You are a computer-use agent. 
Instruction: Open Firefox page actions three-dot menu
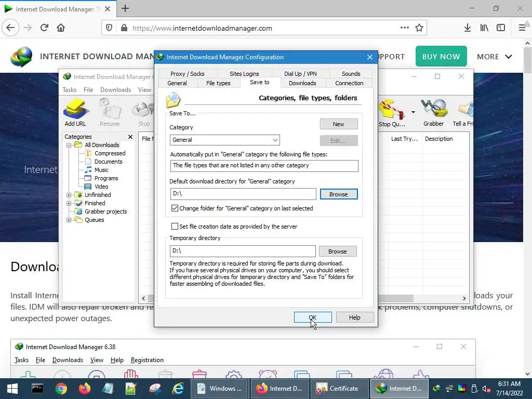404,28
